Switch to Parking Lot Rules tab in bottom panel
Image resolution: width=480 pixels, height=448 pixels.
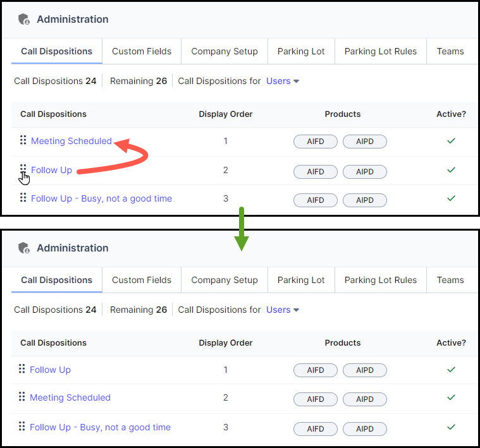(381, 280)
